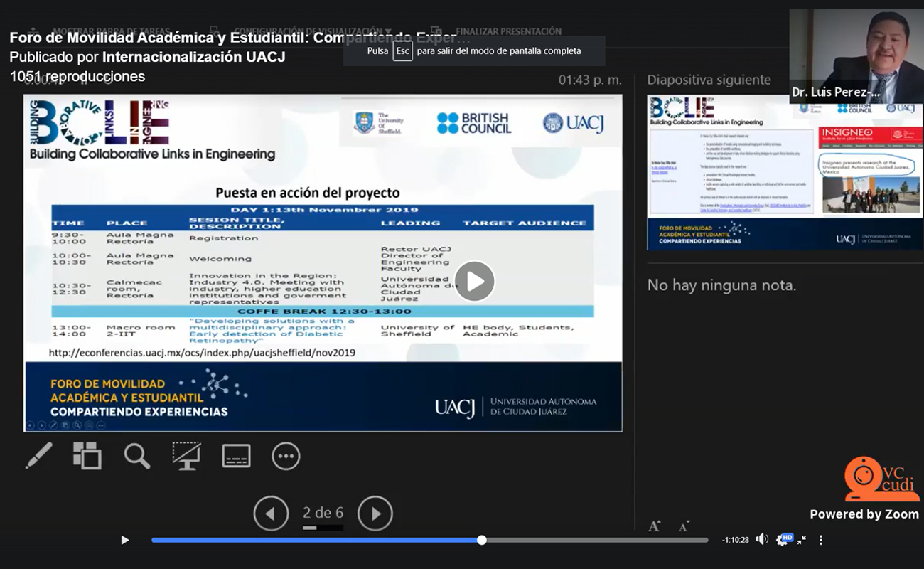Image resolution: width=924 pixels, height=569 pixels.
Task: Click the next slide preview thumbnail
Action: click(785, 172)
